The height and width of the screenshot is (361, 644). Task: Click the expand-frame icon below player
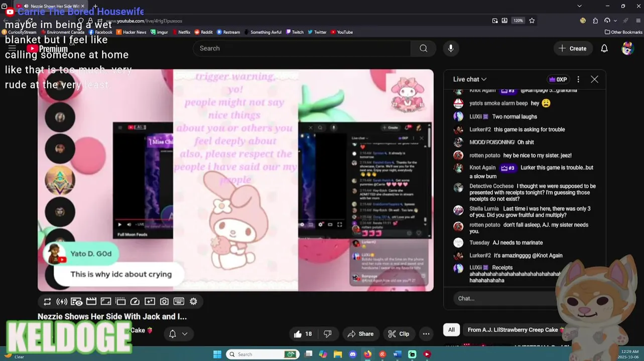(x=106, y=301)
